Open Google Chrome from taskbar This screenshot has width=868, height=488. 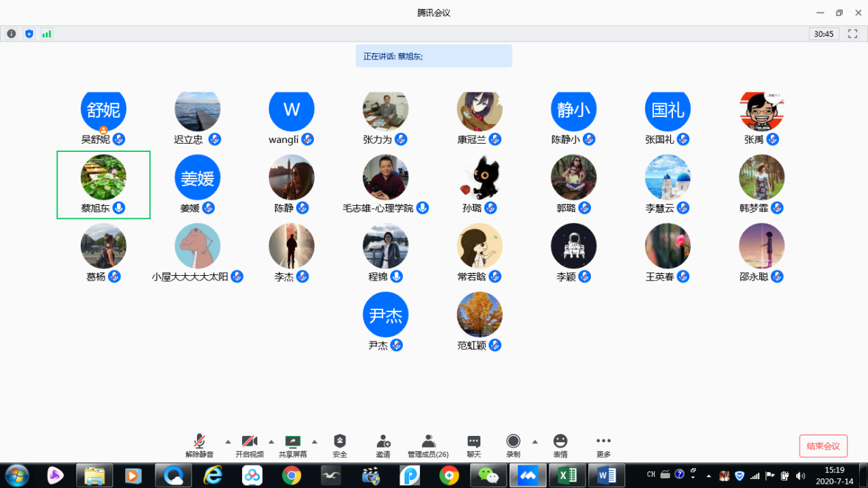292,475
